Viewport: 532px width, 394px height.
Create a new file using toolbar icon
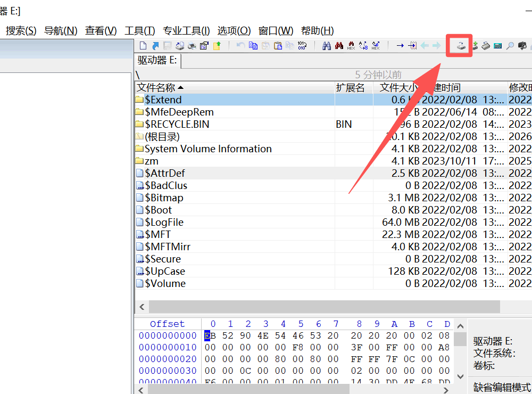143,46
